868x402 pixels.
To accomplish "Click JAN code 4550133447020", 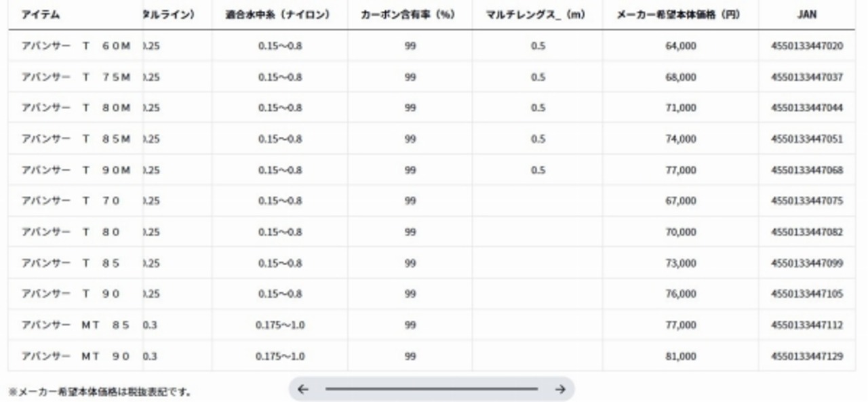I will 807,47.
